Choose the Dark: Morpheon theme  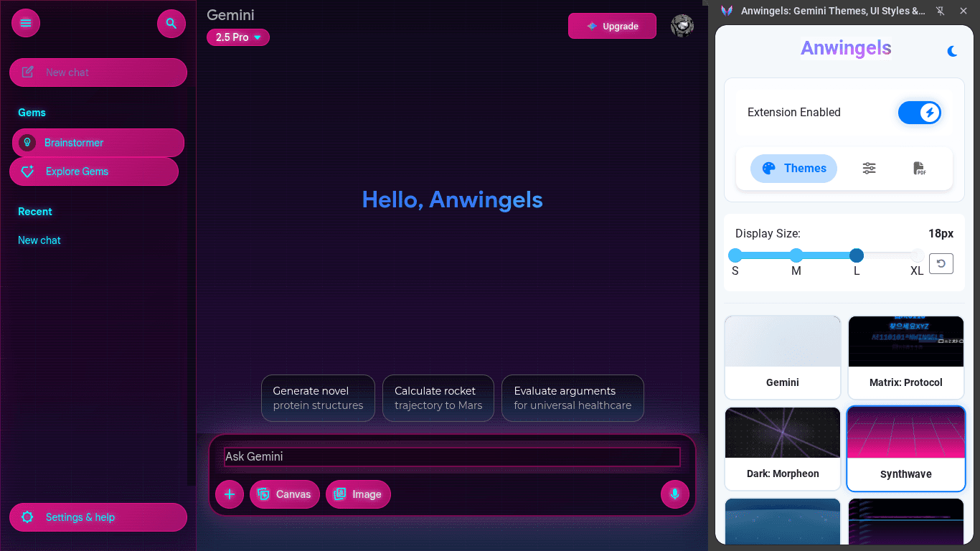pos(783,449)
